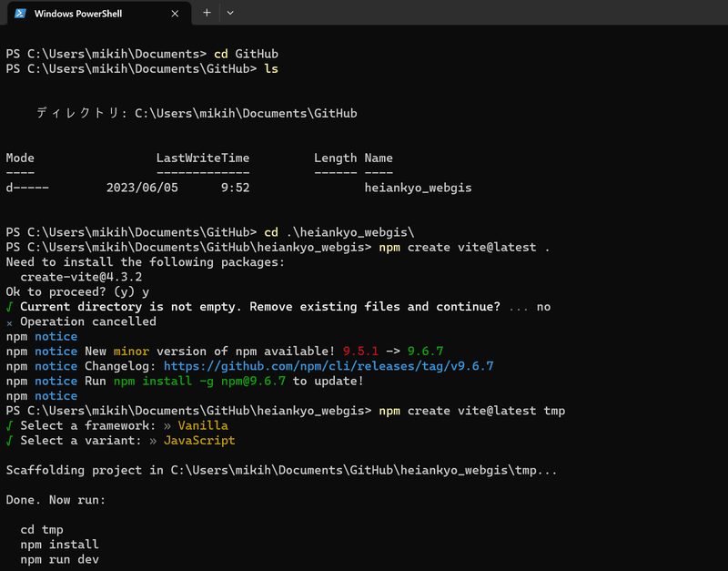Click 'Need to install the following packages' line
This screenshot has width=728, height=571.
click(146, 262)
